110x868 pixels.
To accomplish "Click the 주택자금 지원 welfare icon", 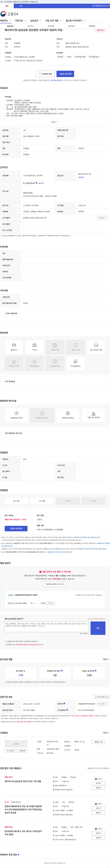I will (x=14, y=363).
